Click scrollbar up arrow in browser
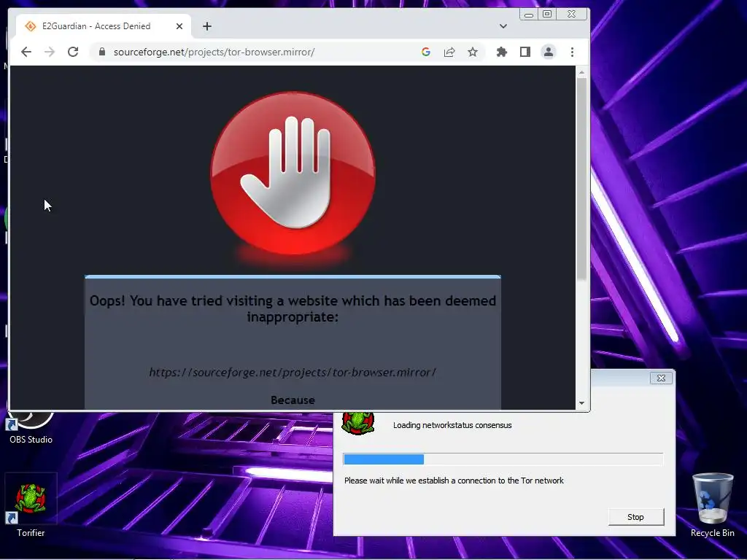The height and width of the screenshot is (560, 747). coord(581,72)
